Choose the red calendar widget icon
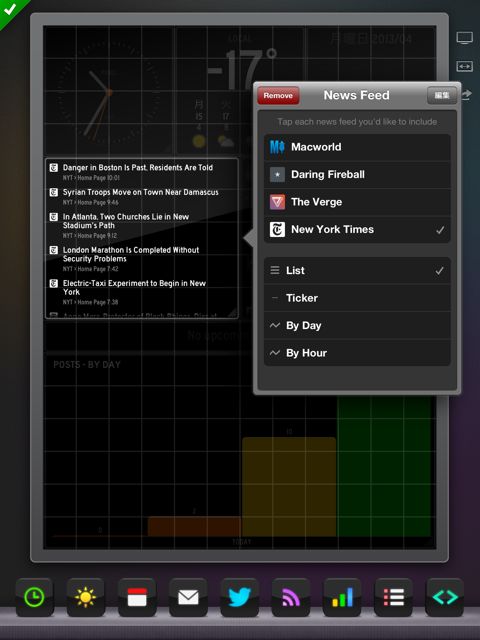 coord(137,597)
